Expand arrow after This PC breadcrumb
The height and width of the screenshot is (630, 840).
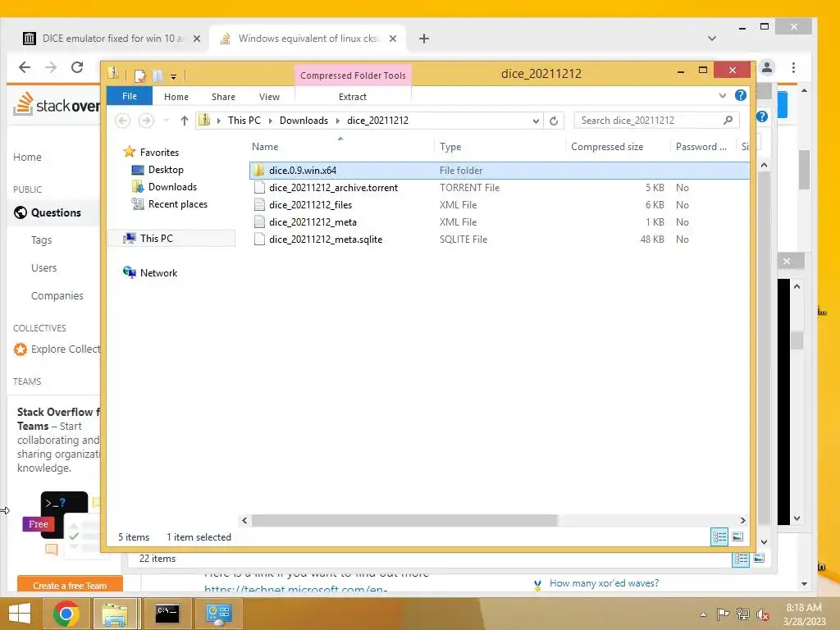tap(270, 121)
